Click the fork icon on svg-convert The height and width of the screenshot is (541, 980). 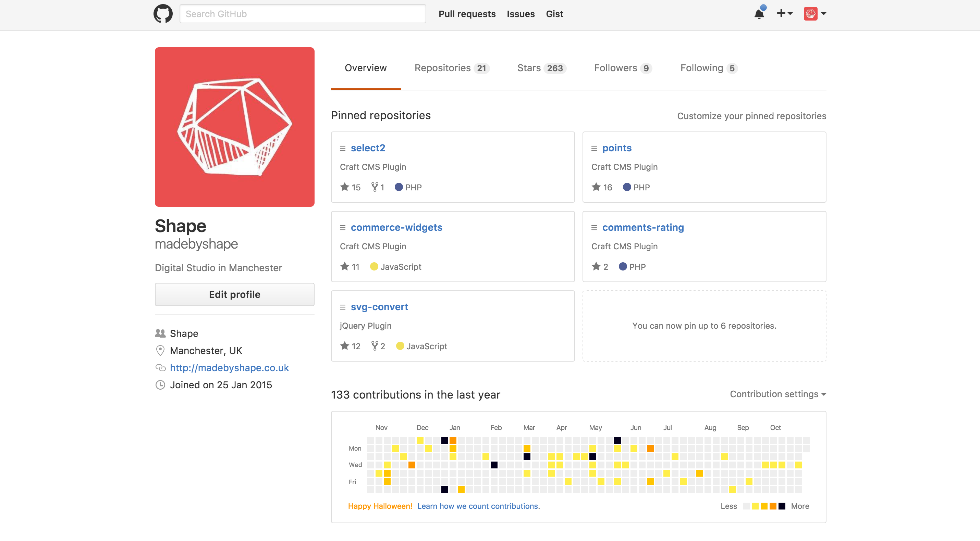[374, 345]
